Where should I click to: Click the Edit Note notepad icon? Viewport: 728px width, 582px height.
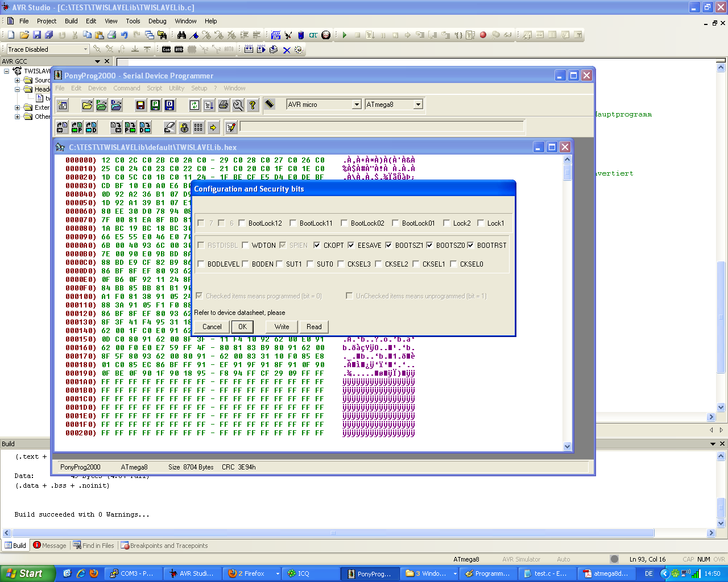tap(231, 127)
